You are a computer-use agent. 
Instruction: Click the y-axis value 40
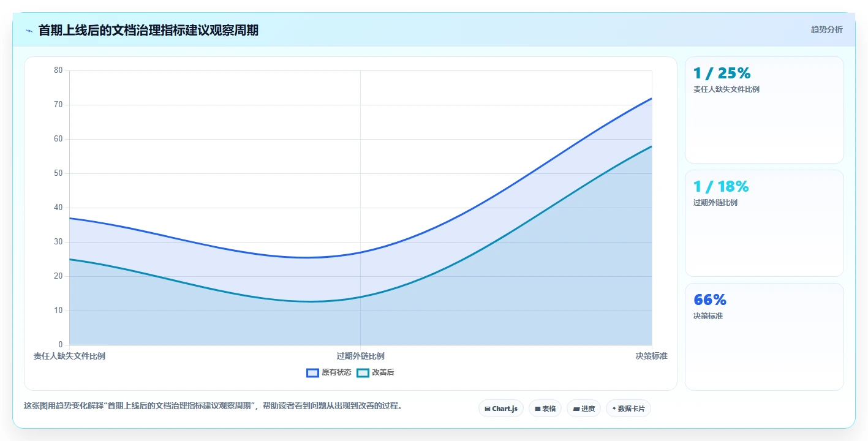click(58, 208)
